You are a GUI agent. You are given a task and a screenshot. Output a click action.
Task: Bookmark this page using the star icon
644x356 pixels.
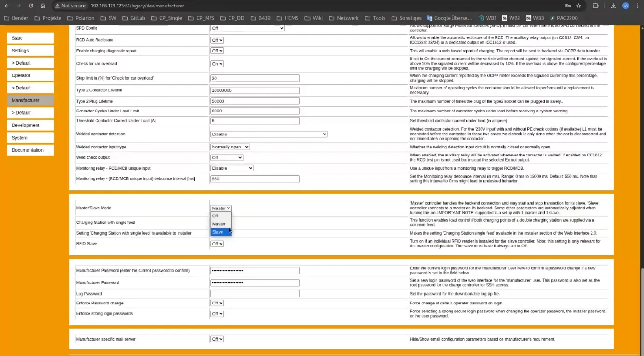click(x=578, y=6)
